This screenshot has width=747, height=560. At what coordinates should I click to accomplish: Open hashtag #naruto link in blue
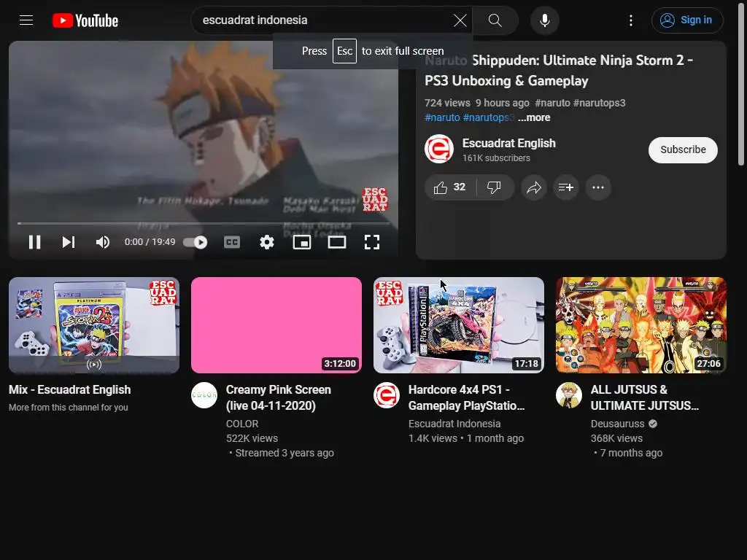(442, 117)
